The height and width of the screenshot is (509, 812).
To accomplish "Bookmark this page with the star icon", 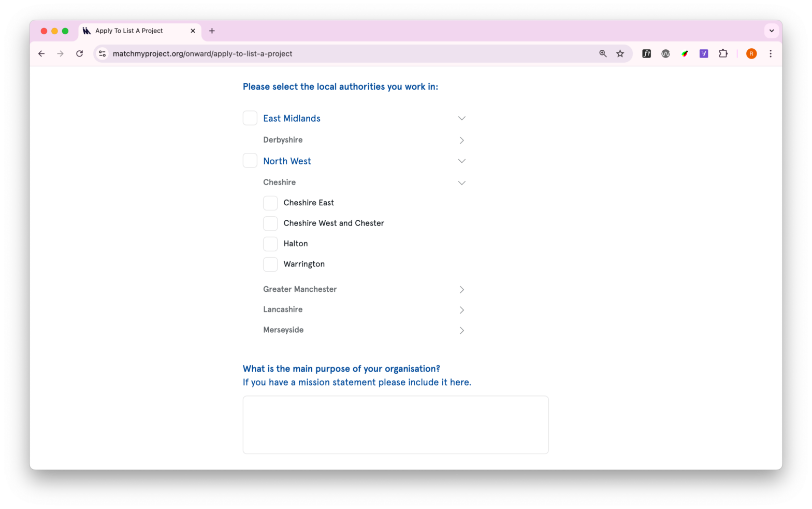I will click(x=620, y=53).
